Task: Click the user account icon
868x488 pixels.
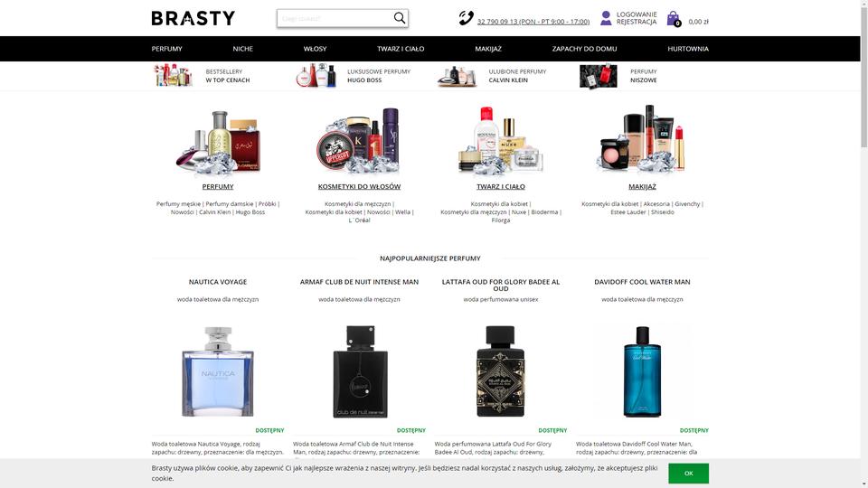Action: click(606, 18)
